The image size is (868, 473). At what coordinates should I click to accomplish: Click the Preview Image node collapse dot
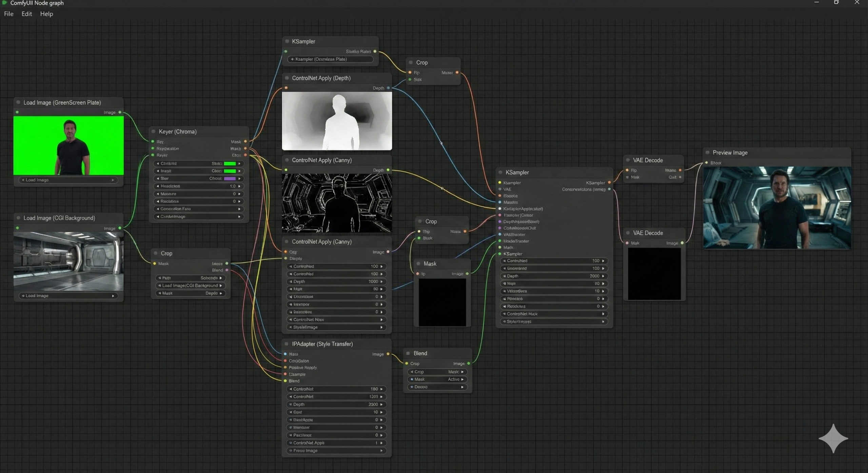pyautogui.click(x=707, y=152)
